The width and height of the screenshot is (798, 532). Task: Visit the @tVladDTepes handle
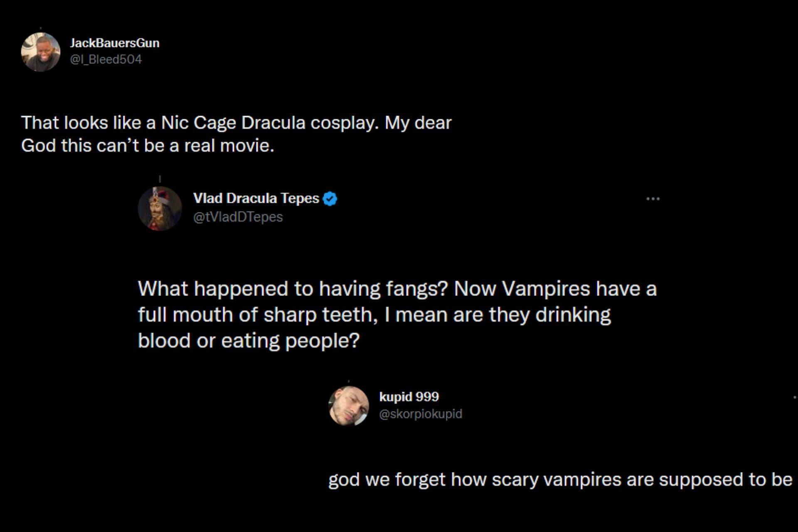(238, 217)
